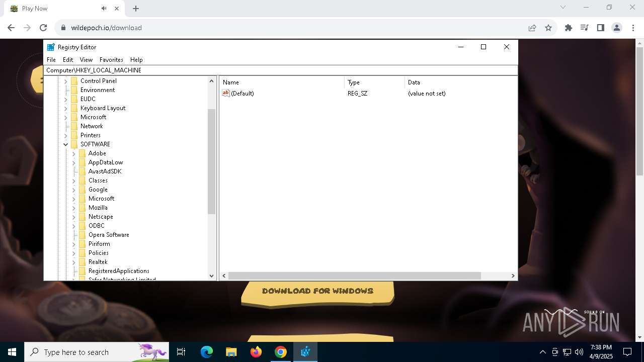Bookmark this page with the star icon

click(548, 28)
